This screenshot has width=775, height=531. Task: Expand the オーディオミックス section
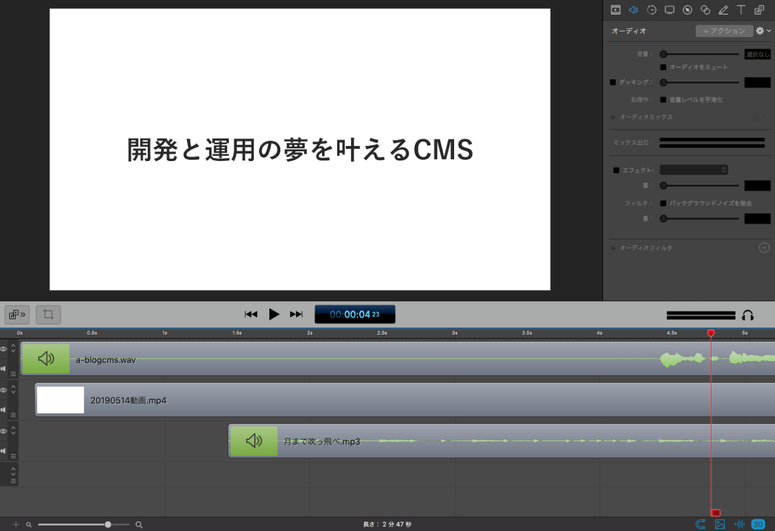[x=614, y=117]
